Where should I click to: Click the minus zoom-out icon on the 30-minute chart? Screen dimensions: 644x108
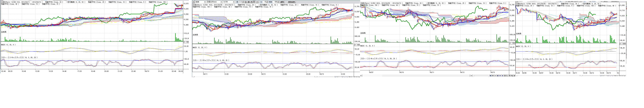click(495, 76)
